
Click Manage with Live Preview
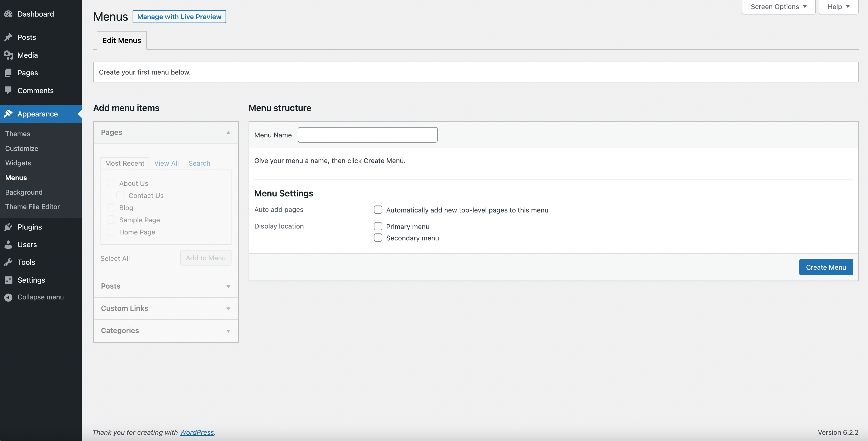pyautogui.click(x=179, y=17)
